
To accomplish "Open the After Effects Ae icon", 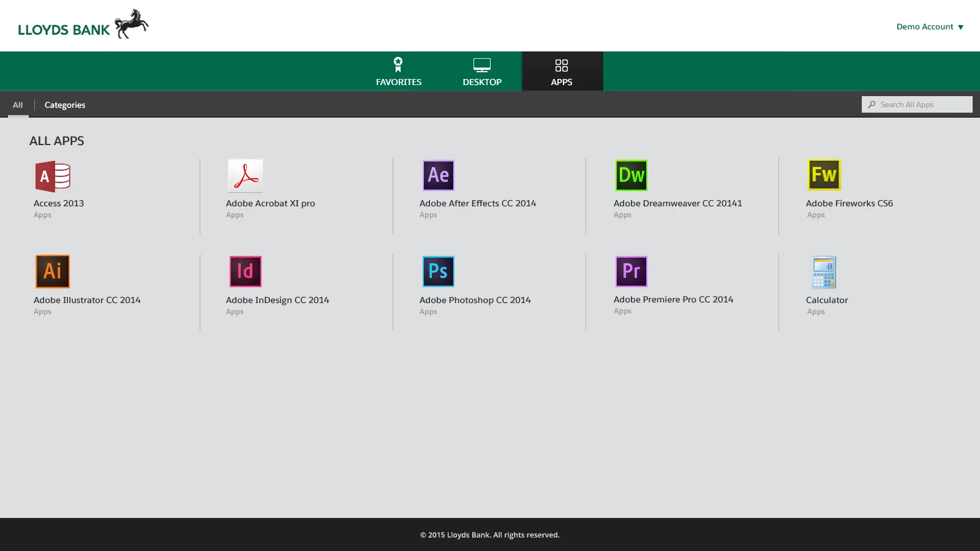I will coord(439,175).
